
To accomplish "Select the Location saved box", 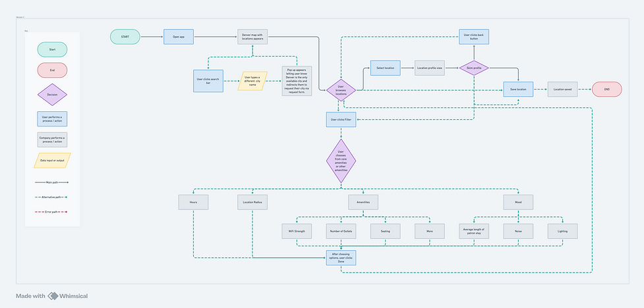I will (563, 89).
